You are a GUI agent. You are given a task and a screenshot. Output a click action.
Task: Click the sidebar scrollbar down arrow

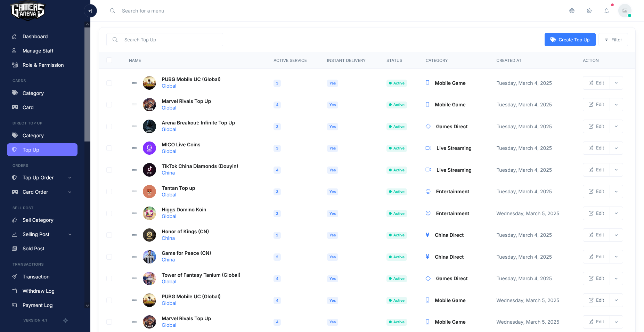click(87, 306)
